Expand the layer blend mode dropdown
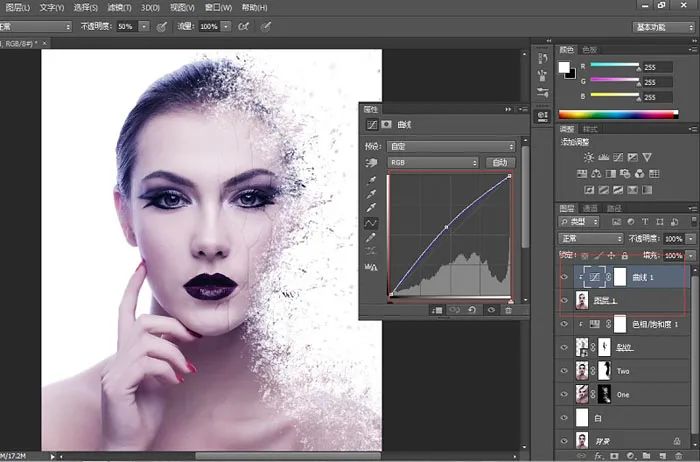The image size is (700, 462). (591, 239)
